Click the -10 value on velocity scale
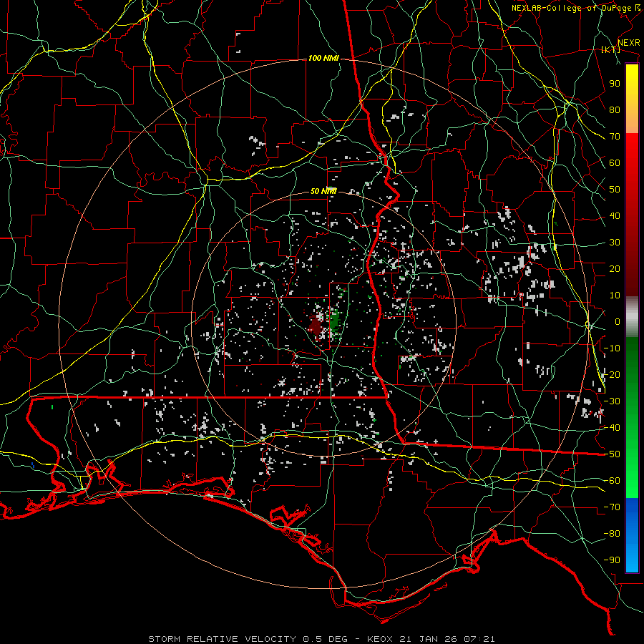 tap(613, 348)
